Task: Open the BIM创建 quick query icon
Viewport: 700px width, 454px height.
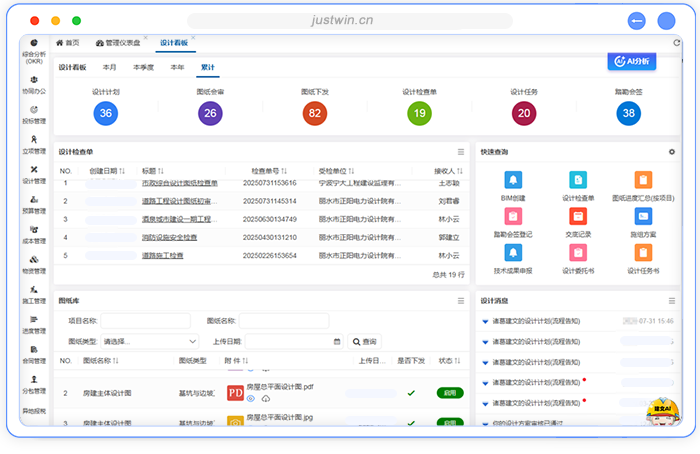Action: 513,180
